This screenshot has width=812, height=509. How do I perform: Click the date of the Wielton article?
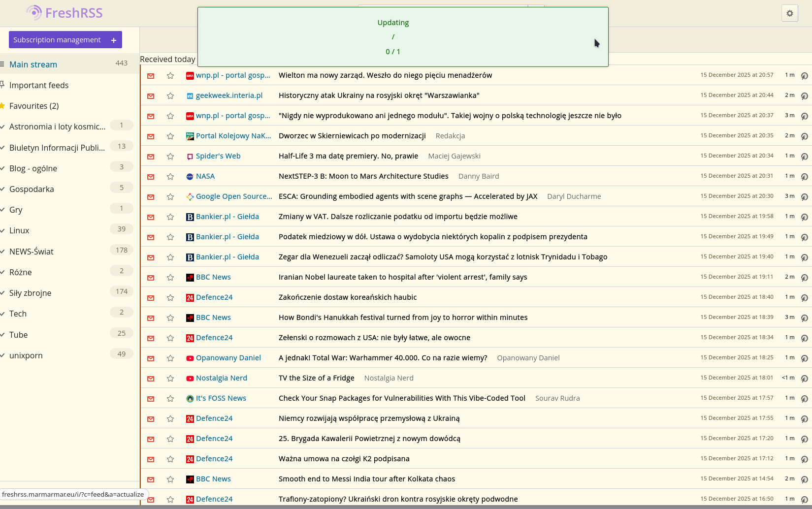[737, 75]
